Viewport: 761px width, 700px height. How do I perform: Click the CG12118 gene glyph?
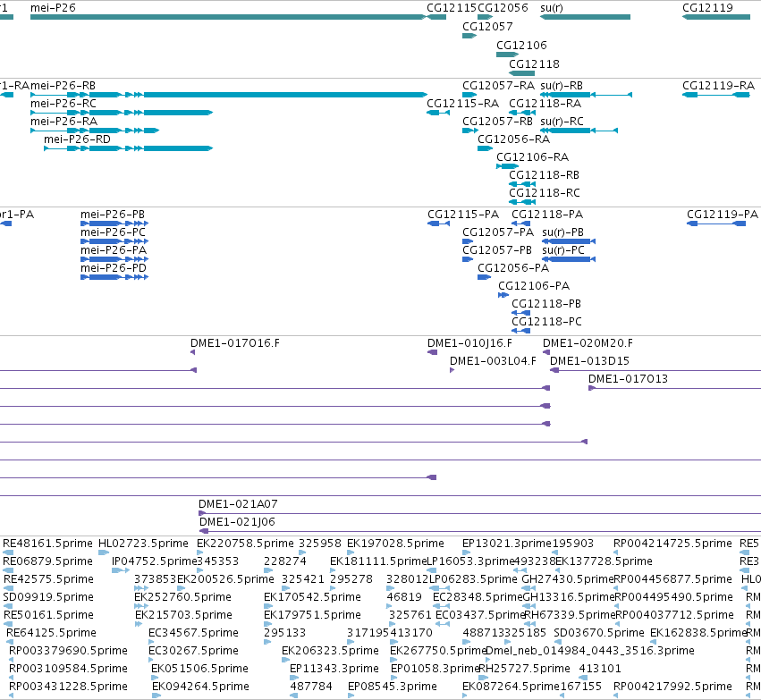point(521,73)
